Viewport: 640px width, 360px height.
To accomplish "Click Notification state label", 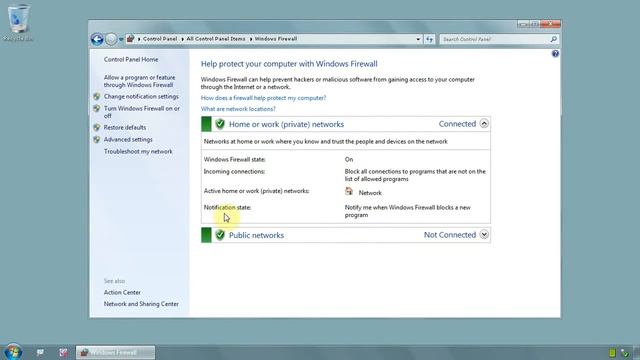I will 227,207.
